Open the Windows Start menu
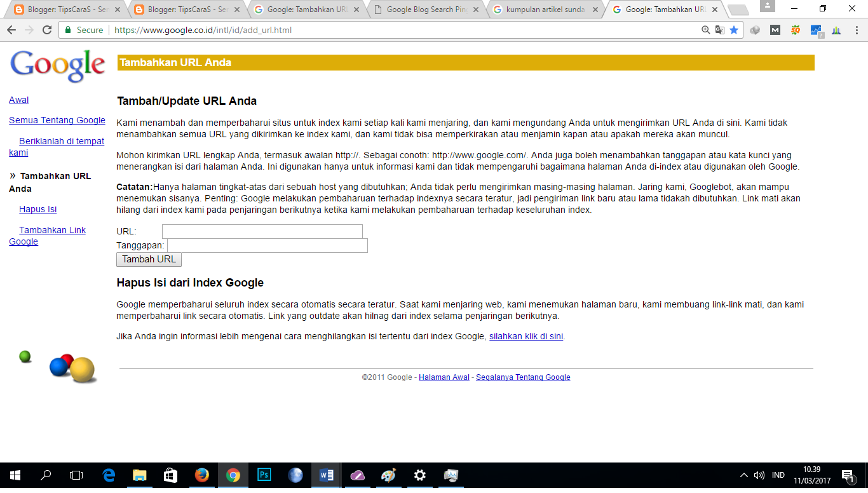 point(15,475)
